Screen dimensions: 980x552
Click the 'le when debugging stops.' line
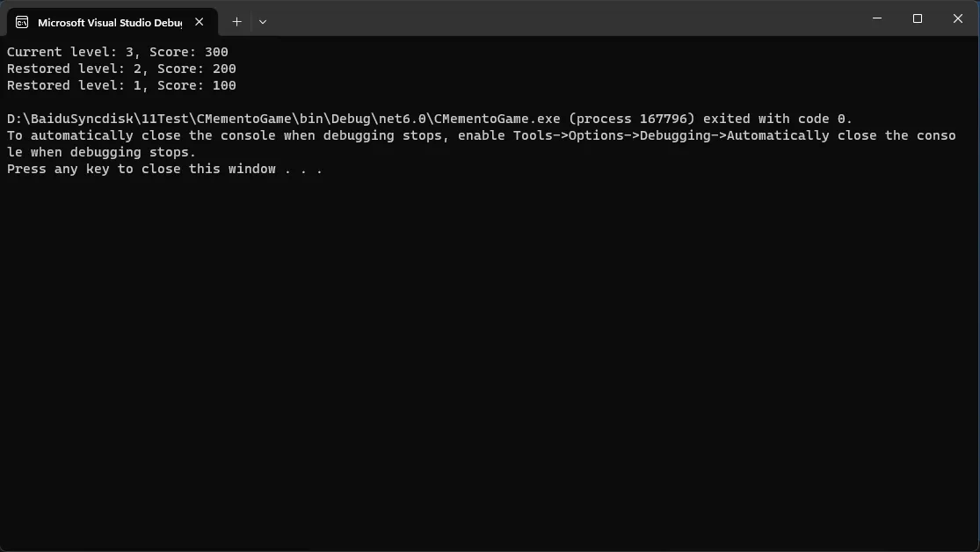tap(101, 153)
